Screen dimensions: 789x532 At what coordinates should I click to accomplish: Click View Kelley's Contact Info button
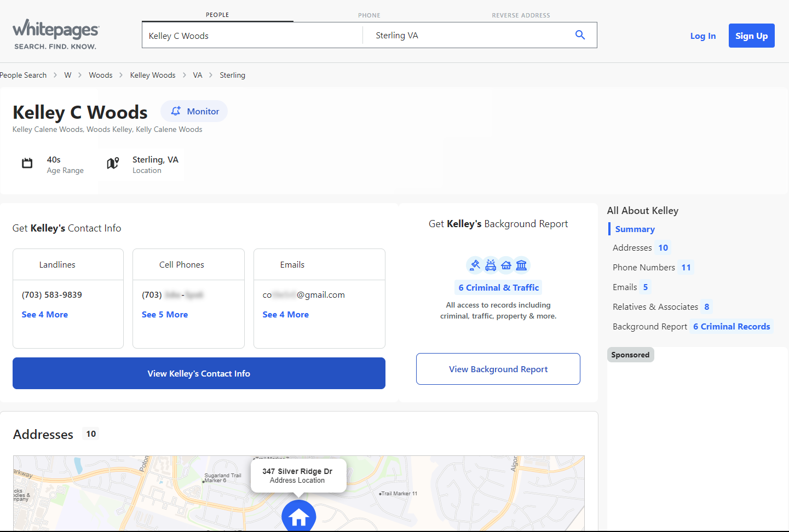click(x=199, y=373)
